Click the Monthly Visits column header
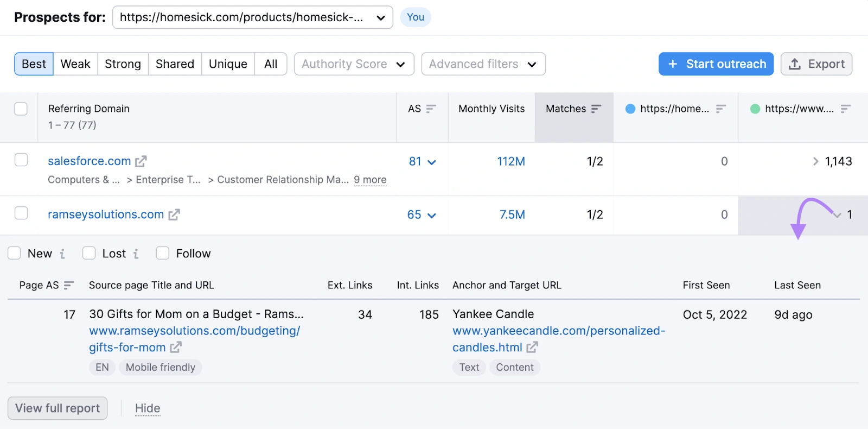868x429 pixels. (x=492, y=109)
